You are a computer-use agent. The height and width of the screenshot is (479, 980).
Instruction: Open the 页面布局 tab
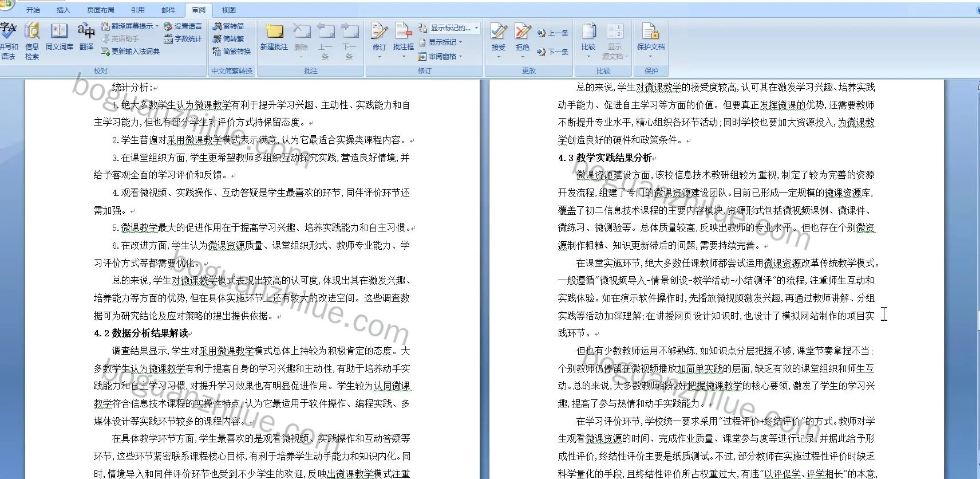click(x=100, y=10)
